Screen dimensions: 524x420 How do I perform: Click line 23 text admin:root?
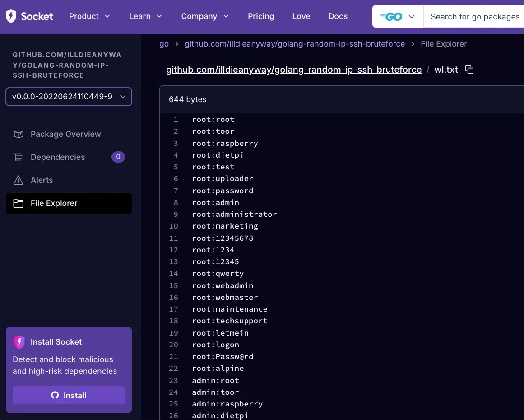[x=216, y=381]
